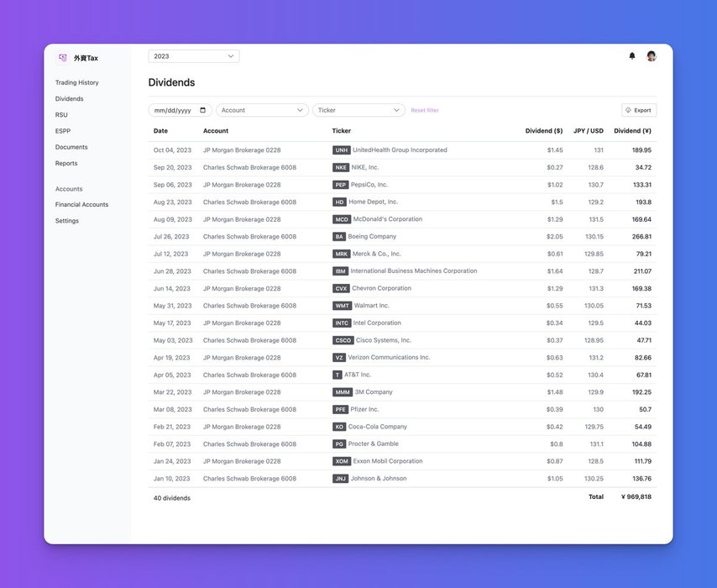Sort by the Dividend (¥) column header

click(632, 131)
